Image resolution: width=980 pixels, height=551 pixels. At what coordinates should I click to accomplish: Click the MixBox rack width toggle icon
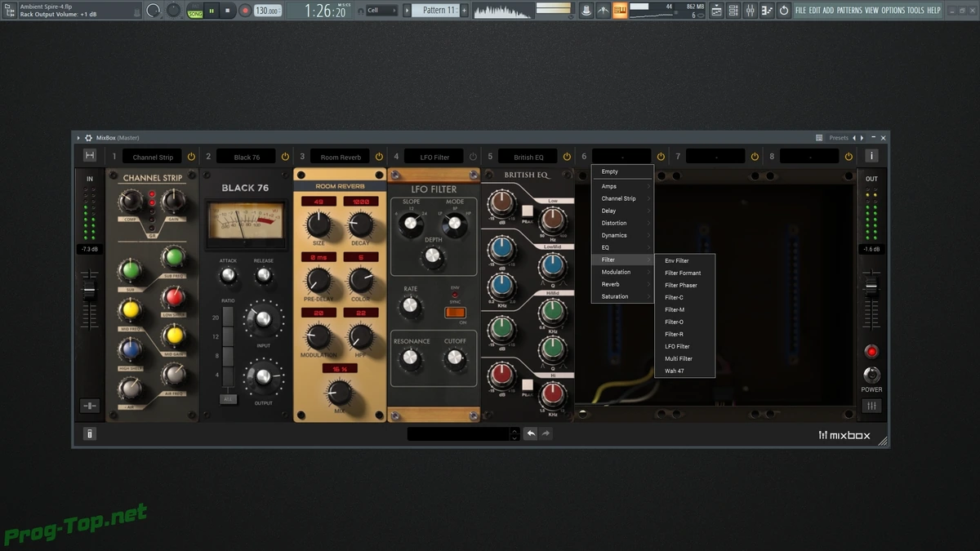click(x=90, y=156)
